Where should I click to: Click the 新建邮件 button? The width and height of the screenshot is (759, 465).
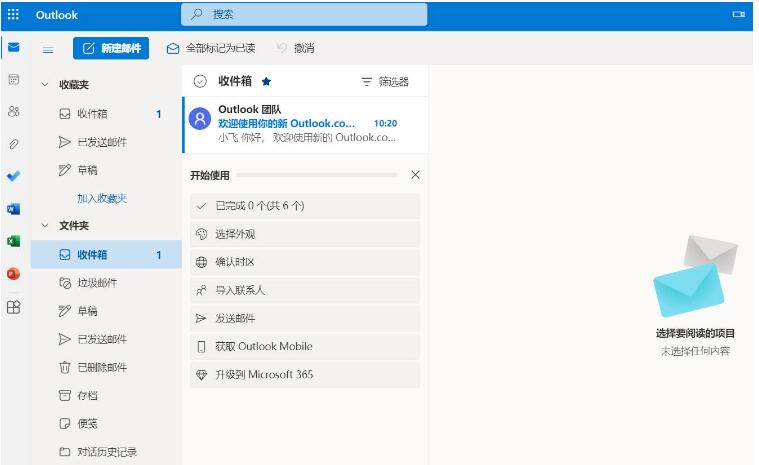111,48
